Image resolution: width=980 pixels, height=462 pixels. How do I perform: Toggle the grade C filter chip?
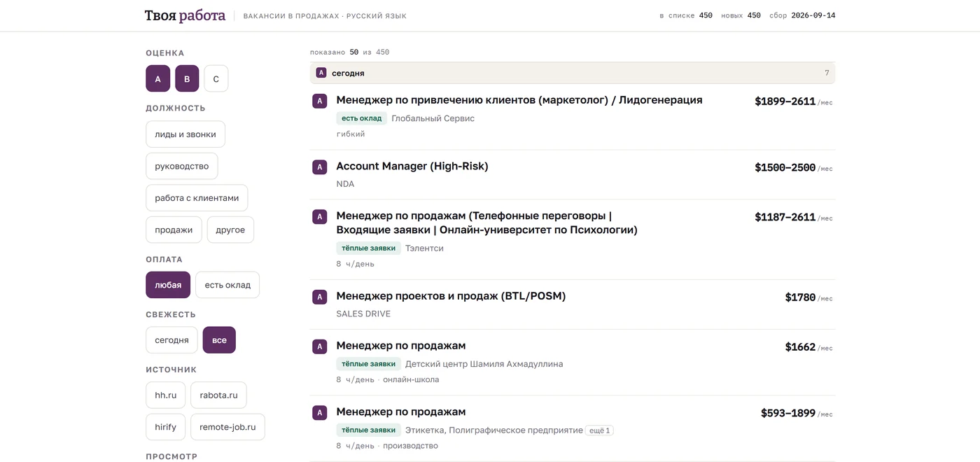coord(216,78)
